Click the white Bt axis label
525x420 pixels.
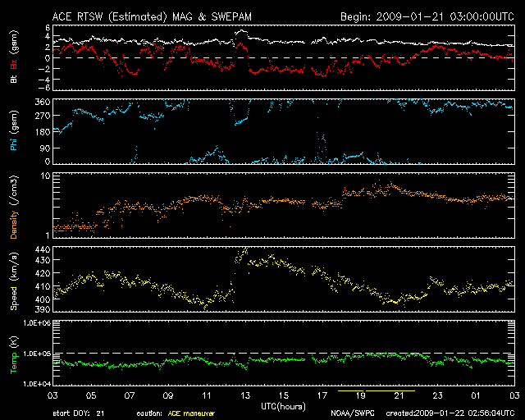[14, 79]
